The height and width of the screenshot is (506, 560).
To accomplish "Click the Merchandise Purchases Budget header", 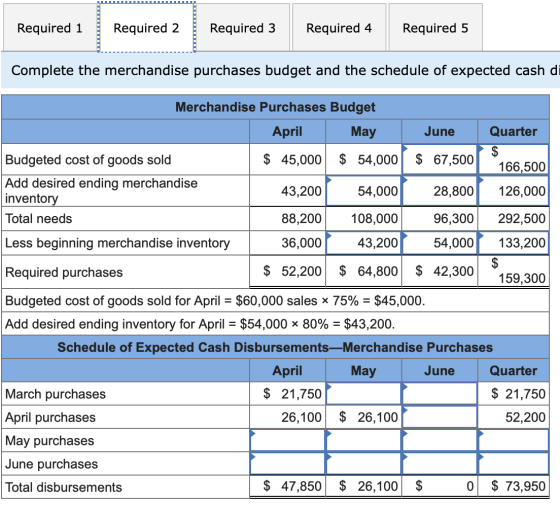I will point(275,107).
